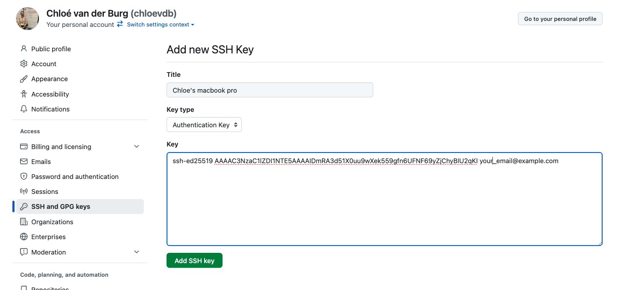Click the Sessions broadcast icon
The width and height of the screenshot is (644, 290).
pyautogui.click(x=24, y=191)
